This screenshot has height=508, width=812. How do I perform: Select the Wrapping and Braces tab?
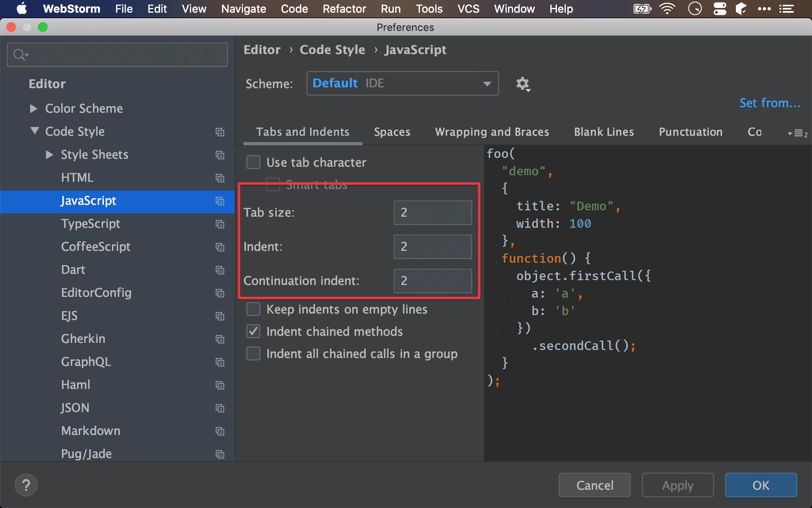(x=492, y=132)
